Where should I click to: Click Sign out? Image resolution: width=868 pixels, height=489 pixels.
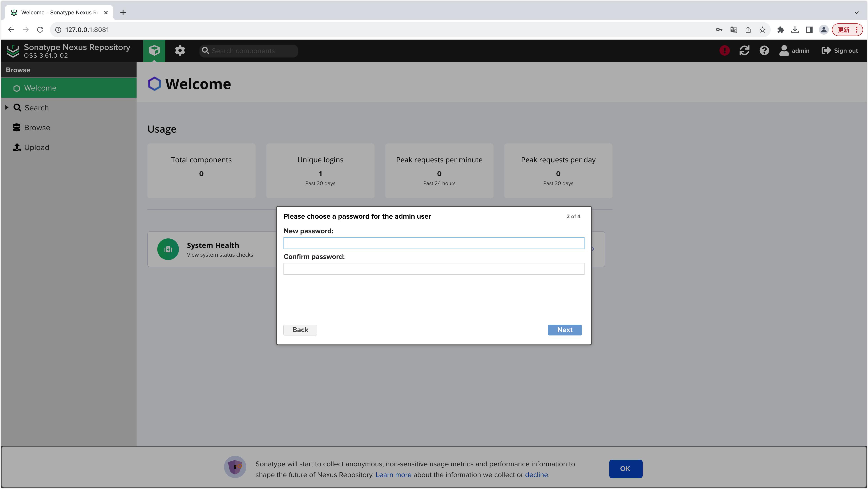(x=840, y=51)
